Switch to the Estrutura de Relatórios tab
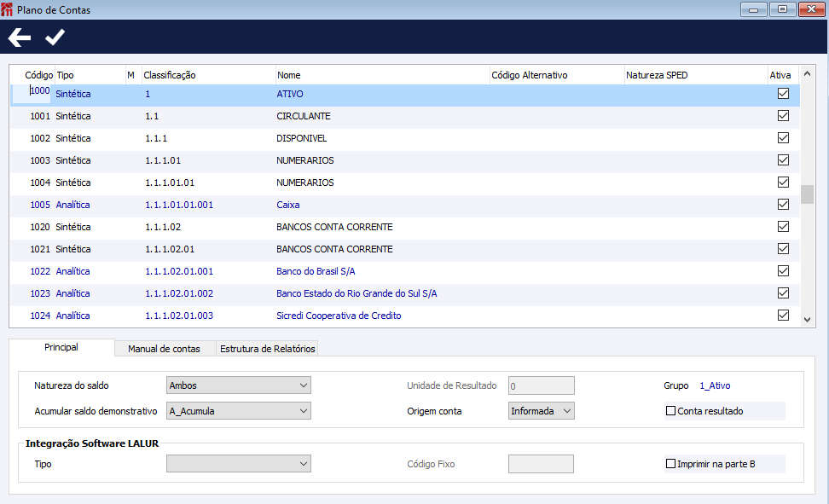This screenshot has height=504, width=829. click(268, 349)
